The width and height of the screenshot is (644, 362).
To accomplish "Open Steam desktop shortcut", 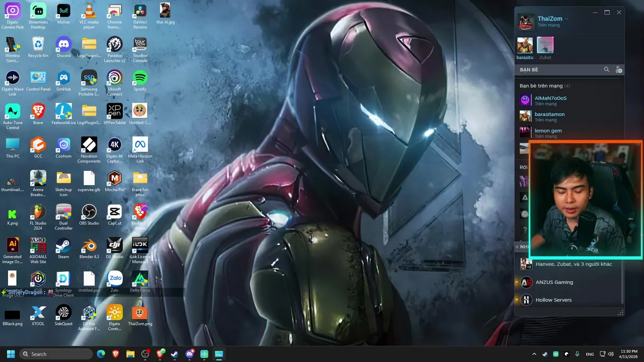I will tap(63, 248).
